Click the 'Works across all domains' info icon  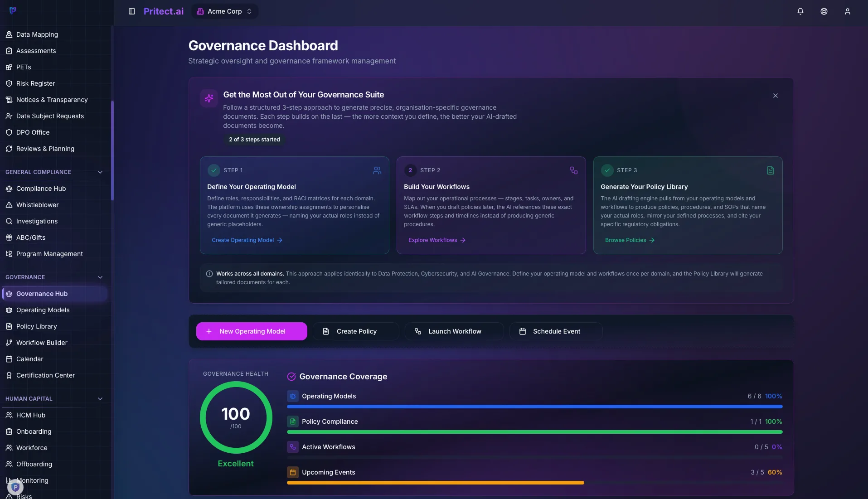(x=209, y=274)
